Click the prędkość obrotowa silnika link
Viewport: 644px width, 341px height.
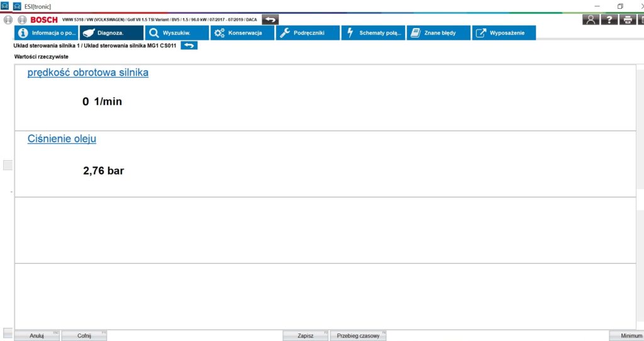click(x=88, y=72)
